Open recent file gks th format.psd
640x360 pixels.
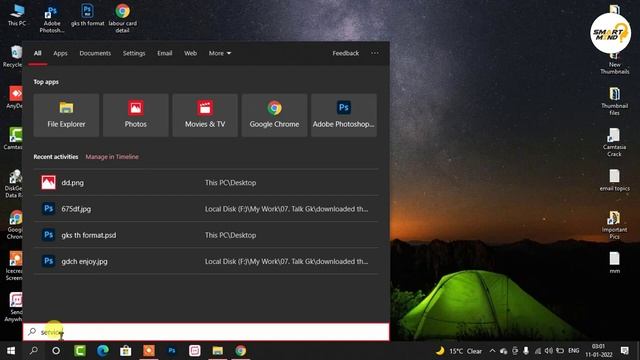(206, 235)
